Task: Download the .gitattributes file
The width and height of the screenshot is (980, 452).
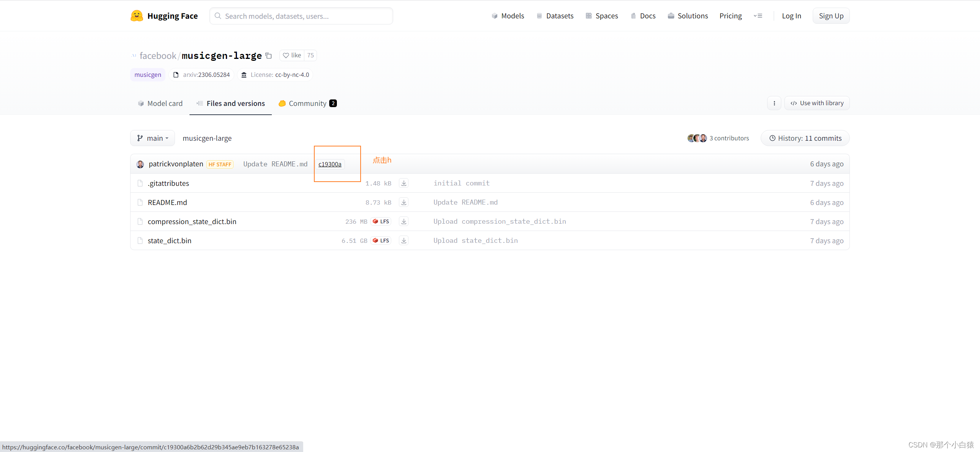Action: 403,183
